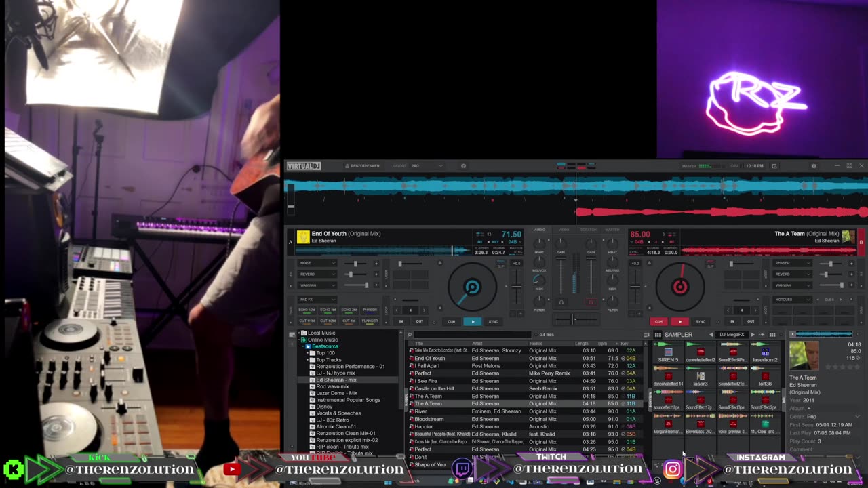
Task: Open deck A key 04B dropdown
Action: [514, 241]
